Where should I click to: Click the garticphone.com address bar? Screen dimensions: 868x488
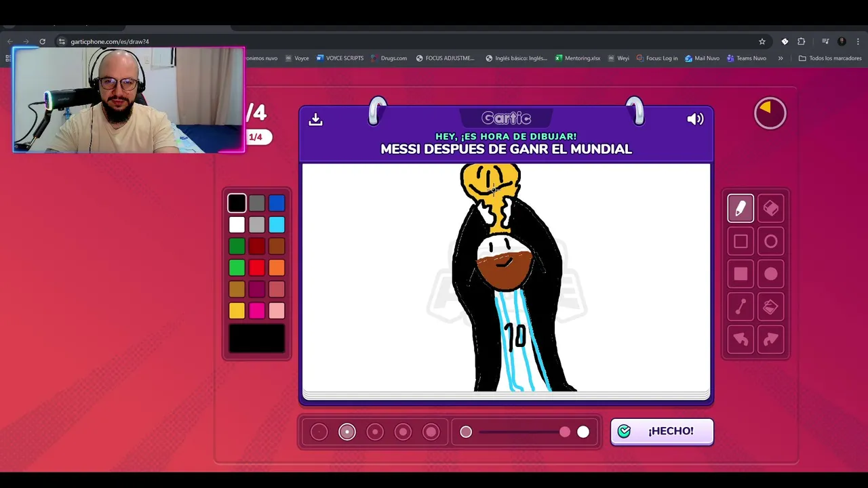click(407, 41)
